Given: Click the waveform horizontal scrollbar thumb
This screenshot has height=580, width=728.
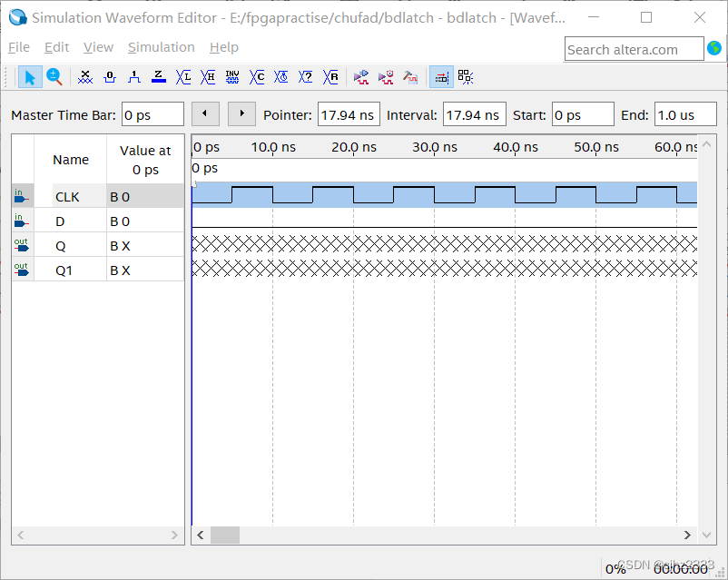Looking at the screenshot, I should tap(225, 535).
